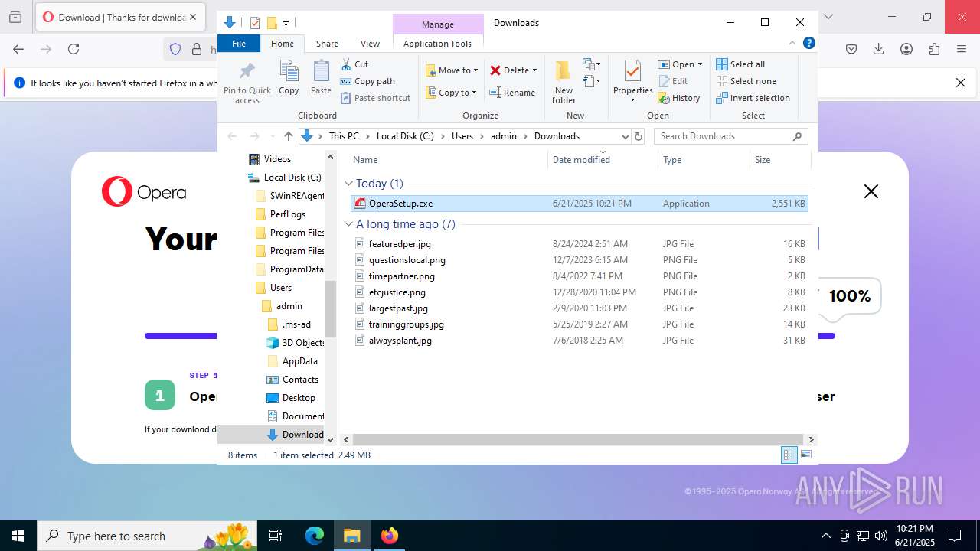Click History in Open group
This screenshot has width=980, height=551.
click(x=679, y=98)
